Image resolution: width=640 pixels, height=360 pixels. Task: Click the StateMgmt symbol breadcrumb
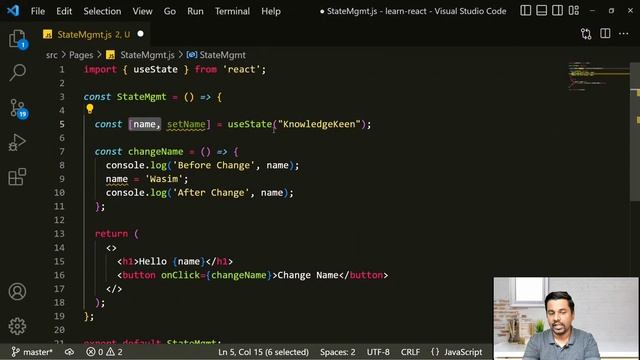[216, 55]
